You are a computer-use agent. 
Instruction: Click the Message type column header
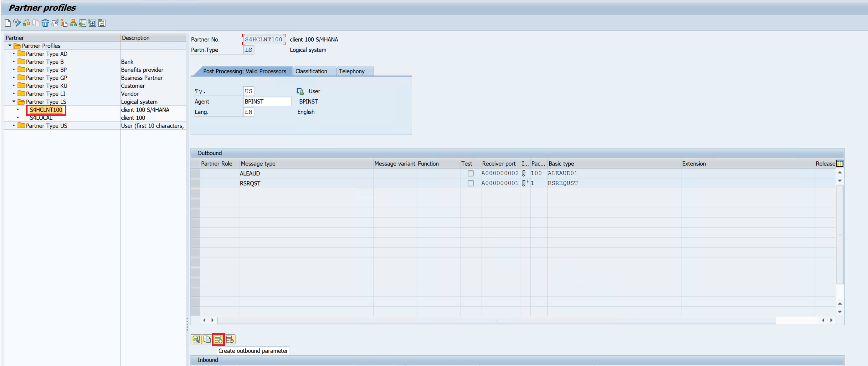pyautogui.click(x=306, y=164)
